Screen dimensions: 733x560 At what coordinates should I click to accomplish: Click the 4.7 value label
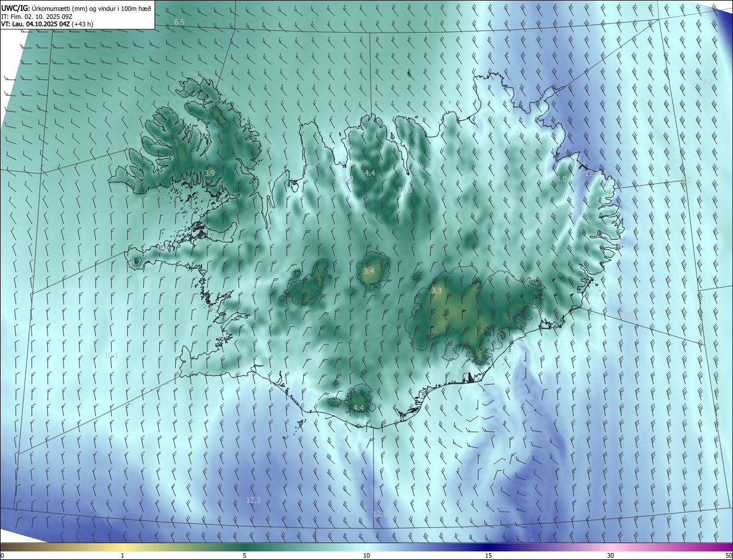(136, 263)
